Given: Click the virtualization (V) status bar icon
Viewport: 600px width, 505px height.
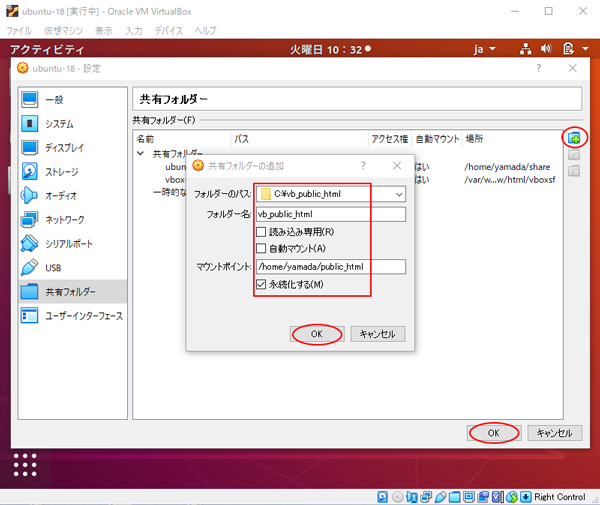Looking at the screenshot, I should click(x=497, y=497).
